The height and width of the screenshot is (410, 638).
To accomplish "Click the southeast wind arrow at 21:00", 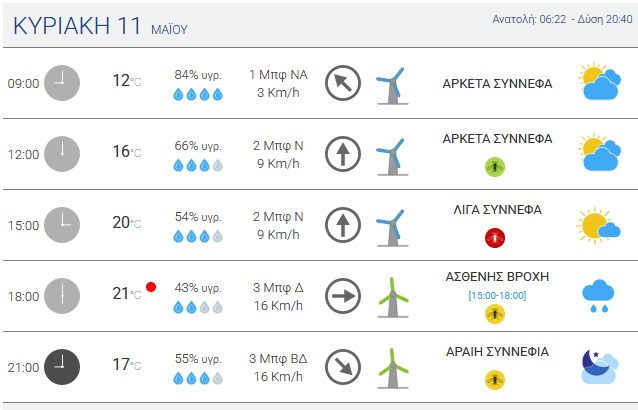I will point(343,367).
